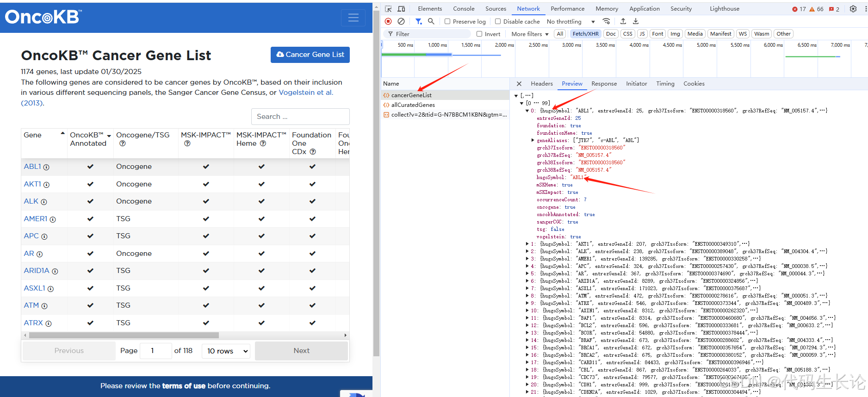Check the Invert filter checkbox
Screen dimensions: 868x397
click(x=479, y=34)
